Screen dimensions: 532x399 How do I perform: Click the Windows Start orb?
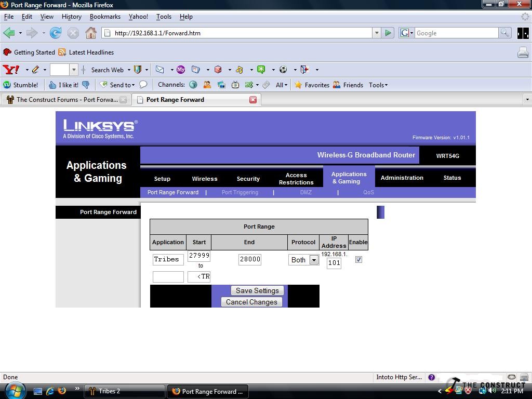click(14, 391)
